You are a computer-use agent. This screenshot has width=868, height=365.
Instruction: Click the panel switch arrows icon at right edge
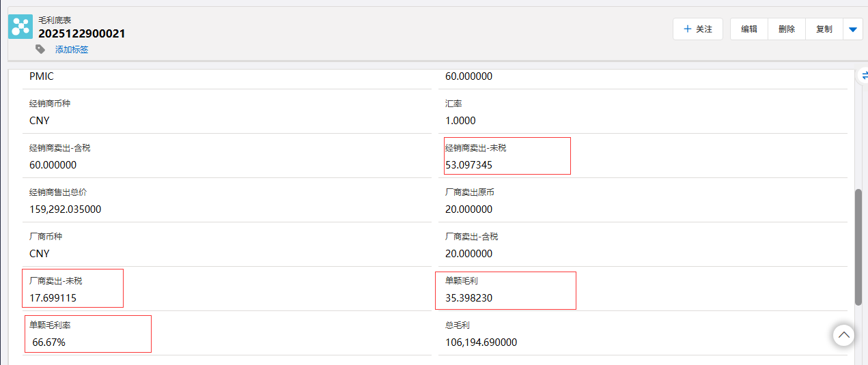point(864,75)
